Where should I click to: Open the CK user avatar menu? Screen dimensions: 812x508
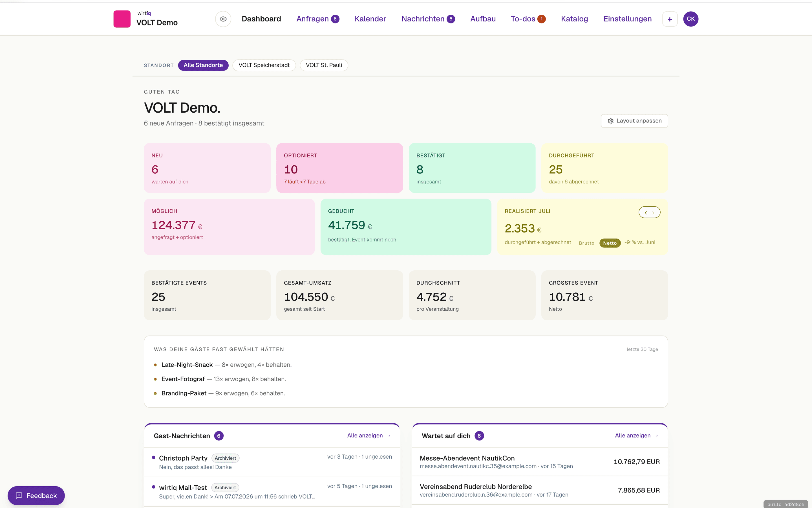(x=690, y=19)
